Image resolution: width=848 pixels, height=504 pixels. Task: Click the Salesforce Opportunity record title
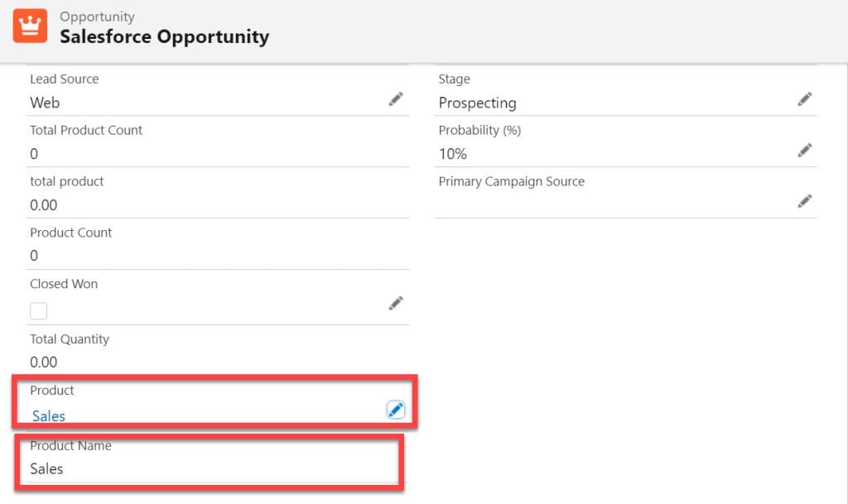tap(164, 37)
